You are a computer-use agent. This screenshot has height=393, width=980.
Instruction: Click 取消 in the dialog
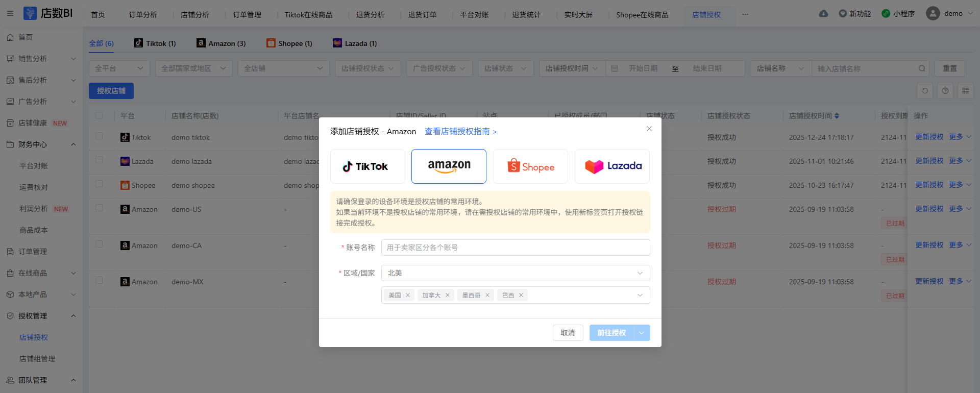click(568, 333)
